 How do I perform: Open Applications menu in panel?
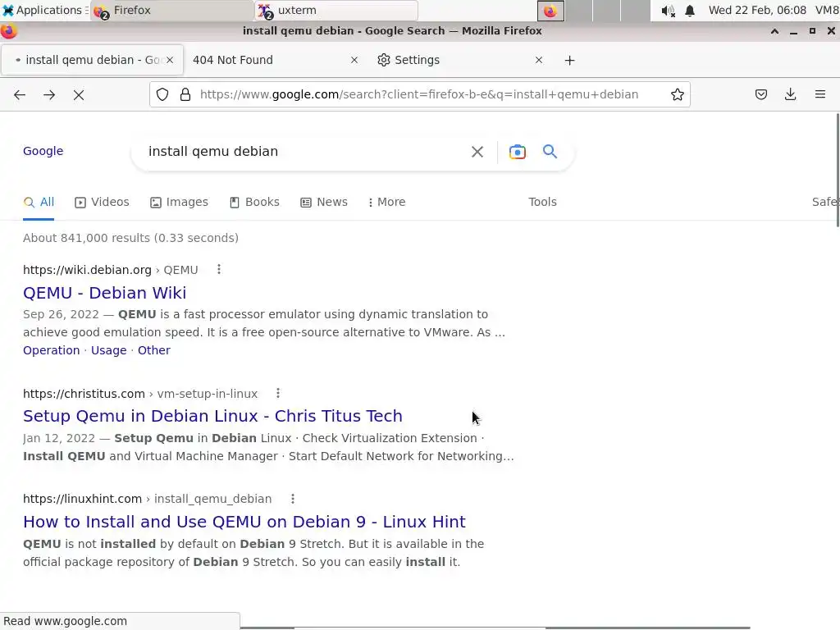pos(45,10)
